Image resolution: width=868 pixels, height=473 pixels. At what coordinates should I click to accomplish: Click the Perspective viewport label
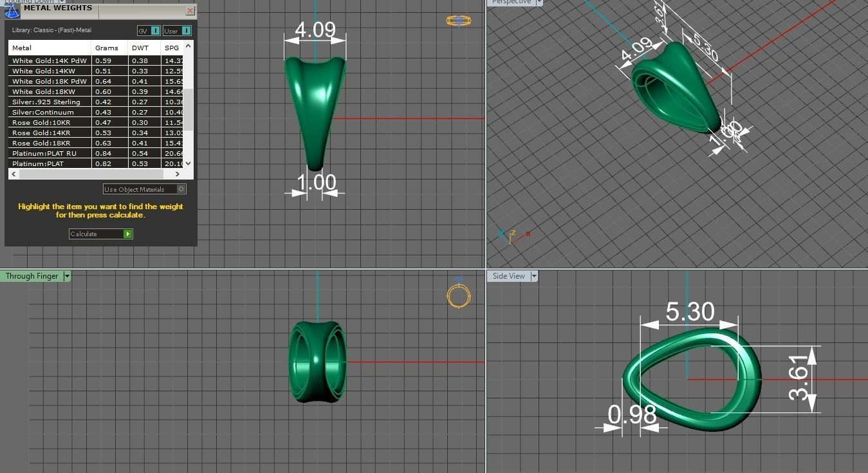click(x=512, y=3)
